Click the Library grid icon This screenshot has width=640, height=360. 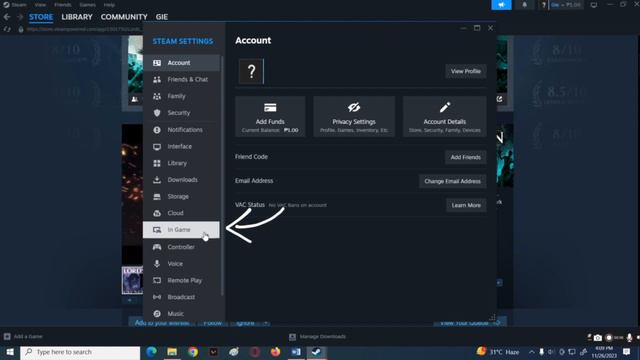pyautogui.click(x=157, y=163)
